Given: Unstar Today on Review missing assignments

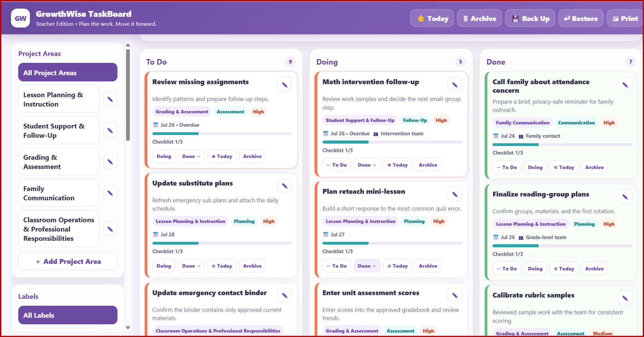Looking at the screenshot, I should 222,156.
